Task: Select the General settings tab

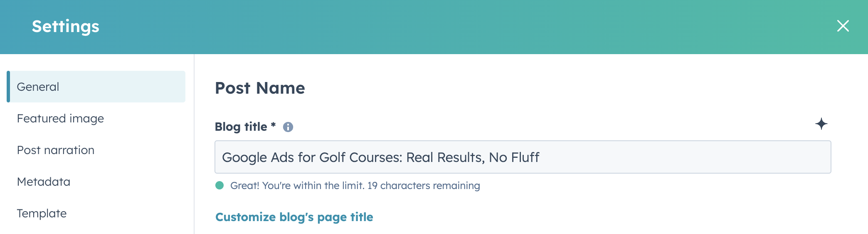Action: pos(96,87)
